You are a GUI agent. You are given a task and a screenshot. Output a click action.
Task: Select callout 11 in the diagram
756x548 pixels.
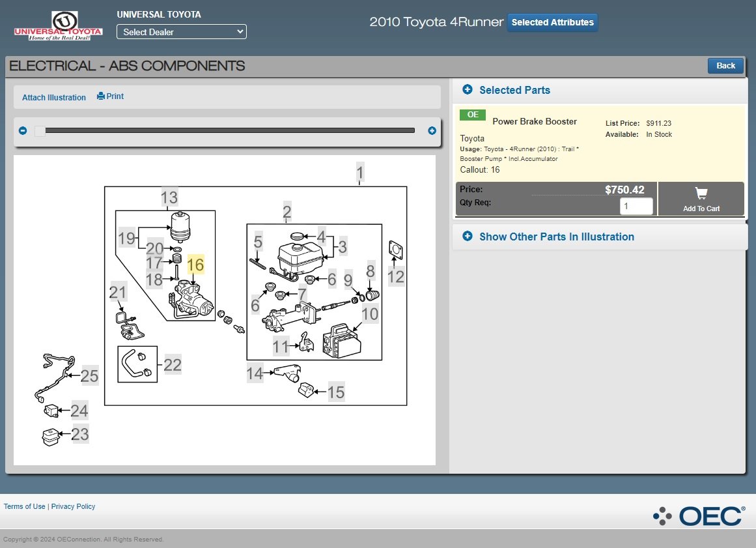pyautogui.click(x=281, y=347)
